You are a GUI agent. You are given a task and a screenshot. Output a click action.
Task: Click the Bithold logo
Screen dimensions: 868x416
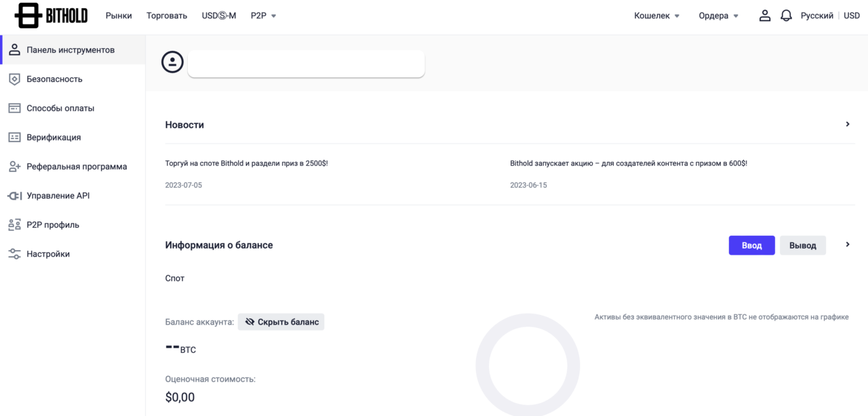51,15
